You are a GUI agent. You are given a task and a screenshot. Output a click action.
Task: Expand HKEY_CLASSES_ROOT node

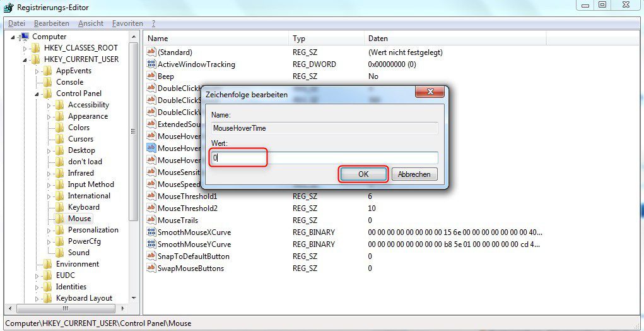tap(25, 49)
